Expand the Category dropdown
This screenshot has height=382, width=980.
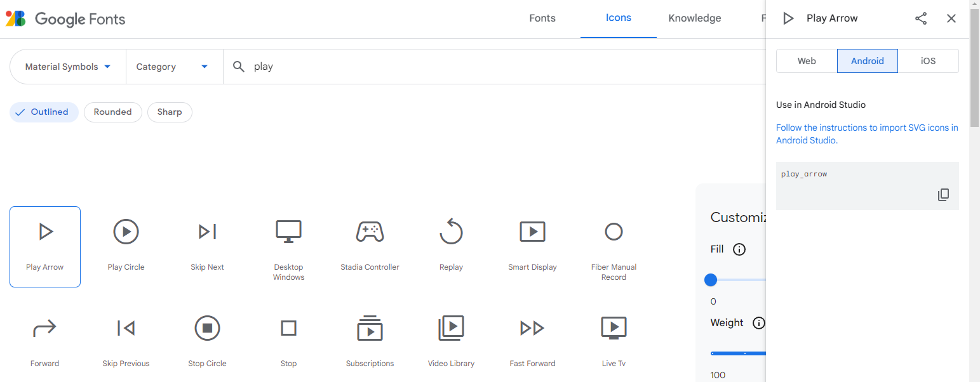tap(172, 67)
